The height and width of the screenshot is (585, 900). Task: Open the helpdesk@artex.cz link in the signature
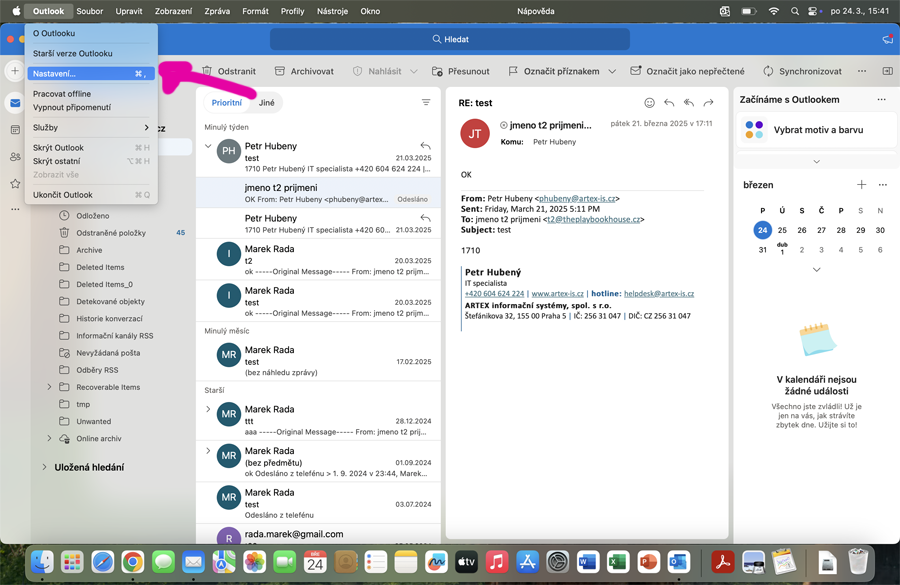point(658,294)
